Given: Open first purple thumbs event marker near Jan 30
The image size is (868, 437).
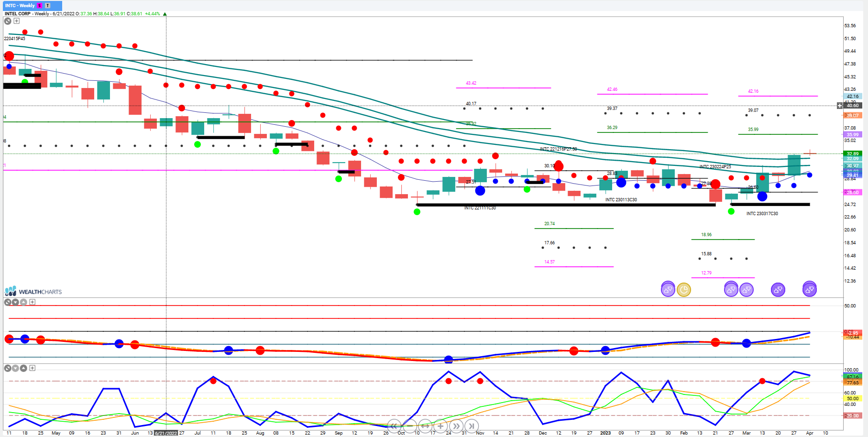Looking at the screenshot, I should (668, 289).
